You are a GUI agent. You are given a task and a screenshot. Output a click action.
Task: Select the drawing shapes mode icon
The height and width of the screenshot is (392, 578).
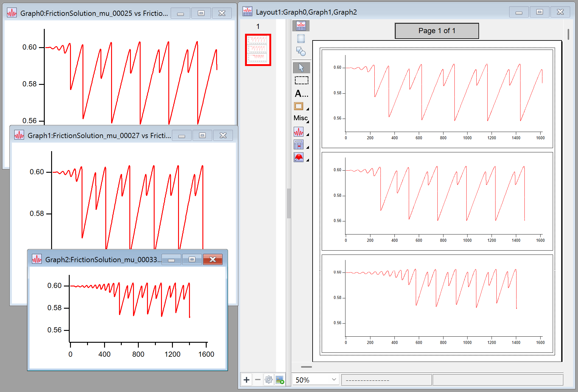click(x=301, y=51)
